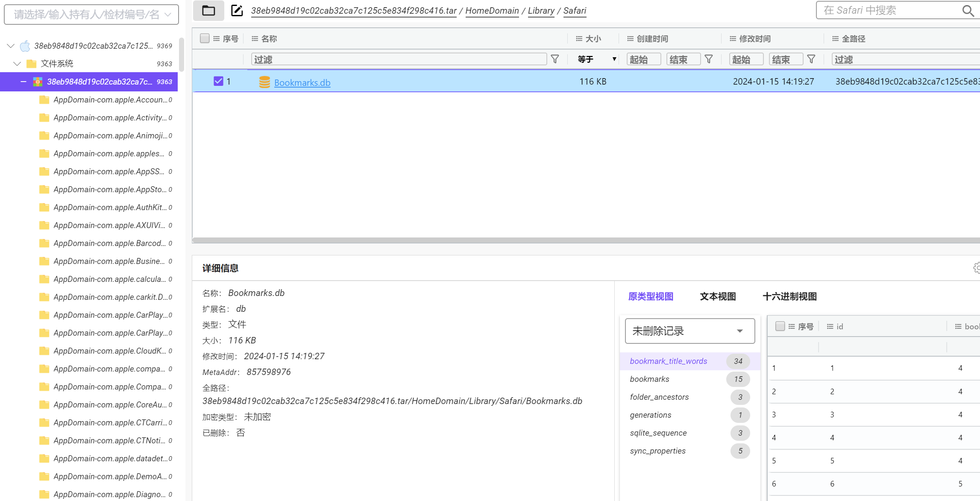This screenshot has height=501, width=980.
Task: Click the filter funnel beside 创建时间 fields
Action: pos(709,59)
